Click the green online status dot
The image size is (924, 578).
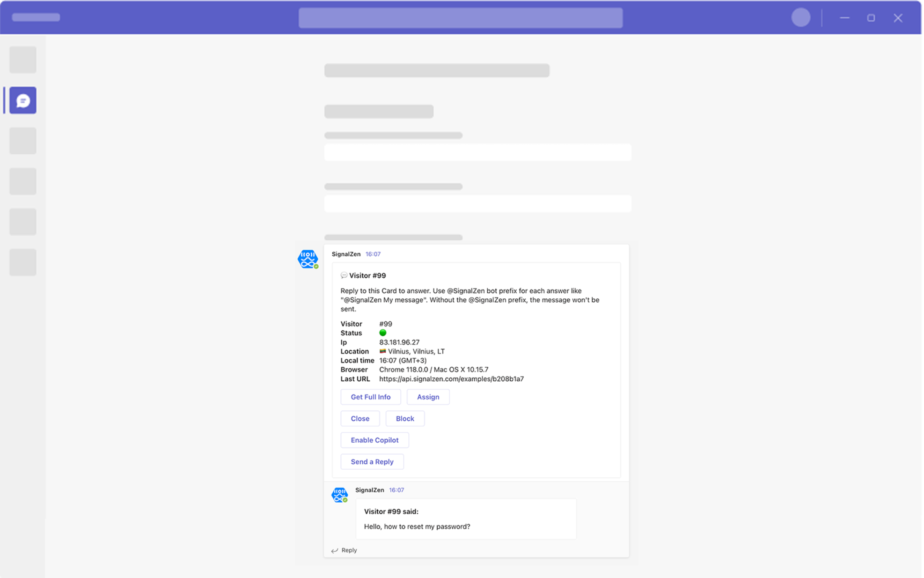click(x=383, y=333)
